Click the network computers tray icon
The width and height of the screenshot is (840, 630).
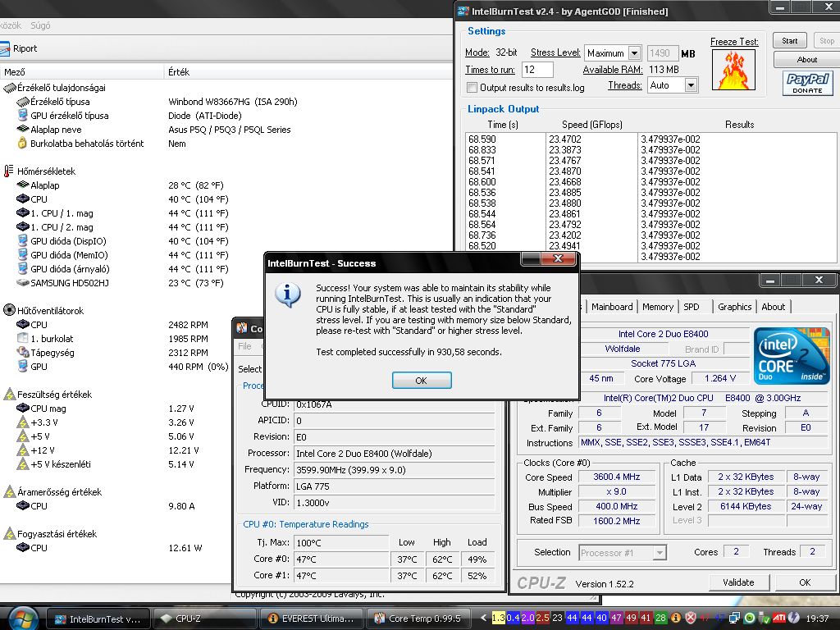pos(734,618)
